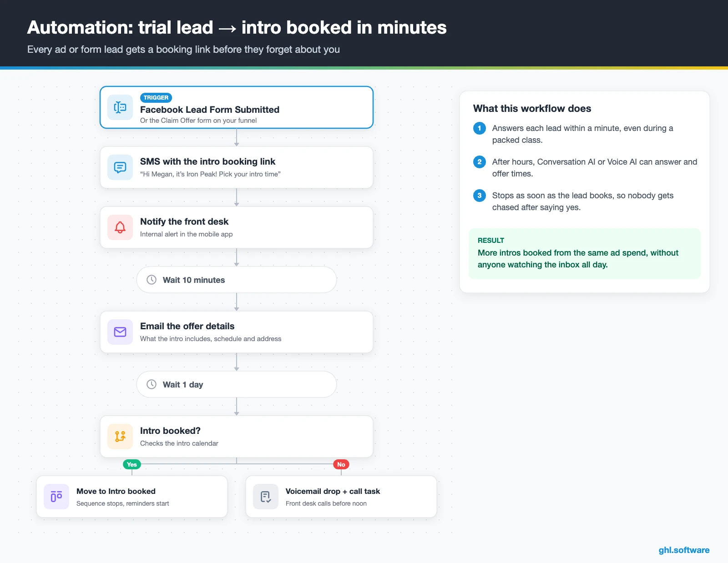
Task: Click the numbered circle 1 bullet
Action: (x=480, y=128)
